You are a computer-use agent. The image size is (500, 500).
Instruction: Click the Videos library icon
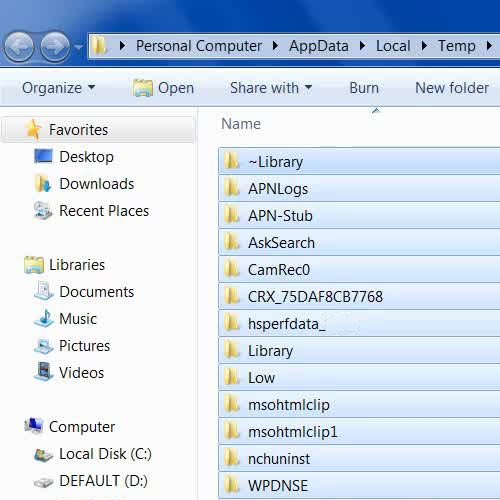[x=43, y=372]
